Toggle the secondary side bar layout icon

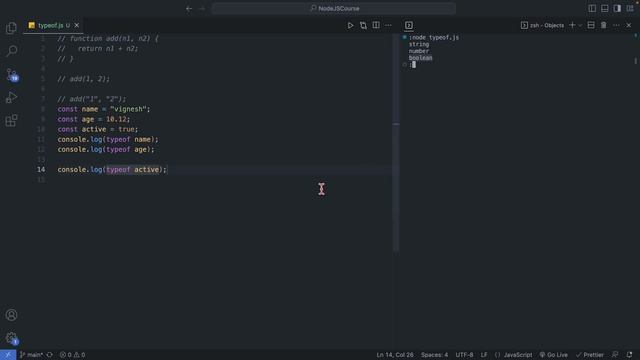tap(617, 9)
